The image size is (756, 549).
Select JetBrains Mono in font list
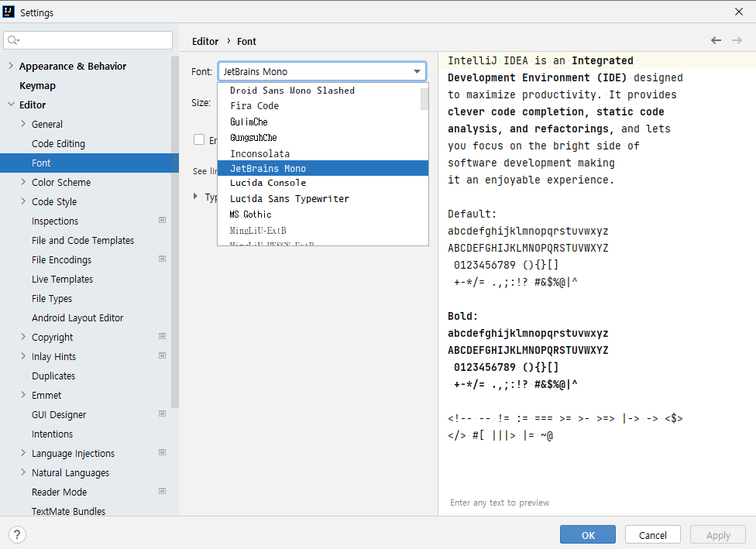coord(323,168)
